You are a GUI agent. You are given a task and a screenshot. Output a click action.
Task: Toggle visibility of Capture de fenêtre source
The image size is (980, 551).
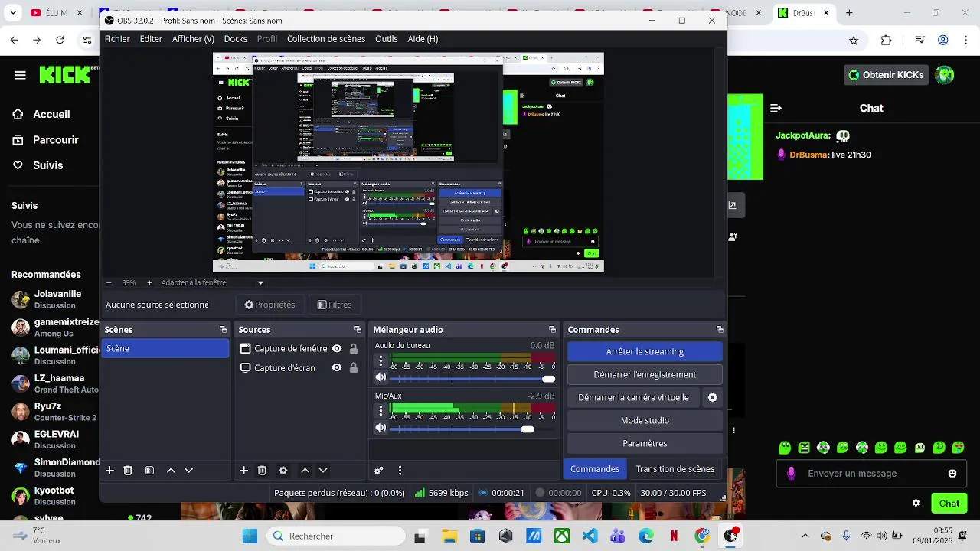(x=336, y=349)
